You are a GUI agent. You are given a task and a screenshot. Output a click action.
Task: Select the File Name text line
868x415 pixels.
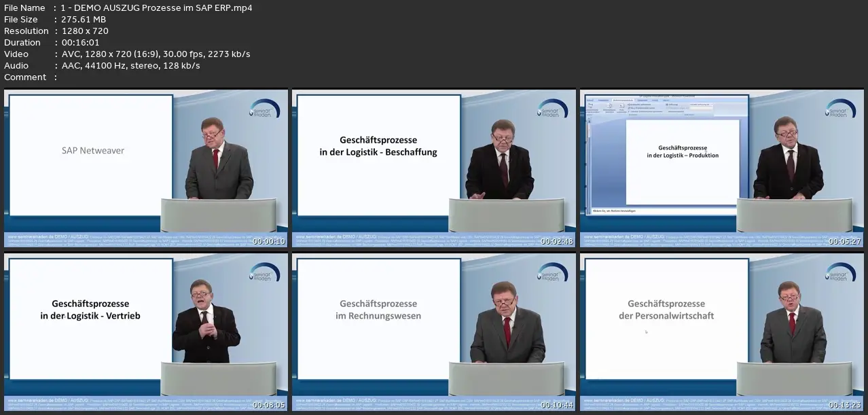click(128, 8)
